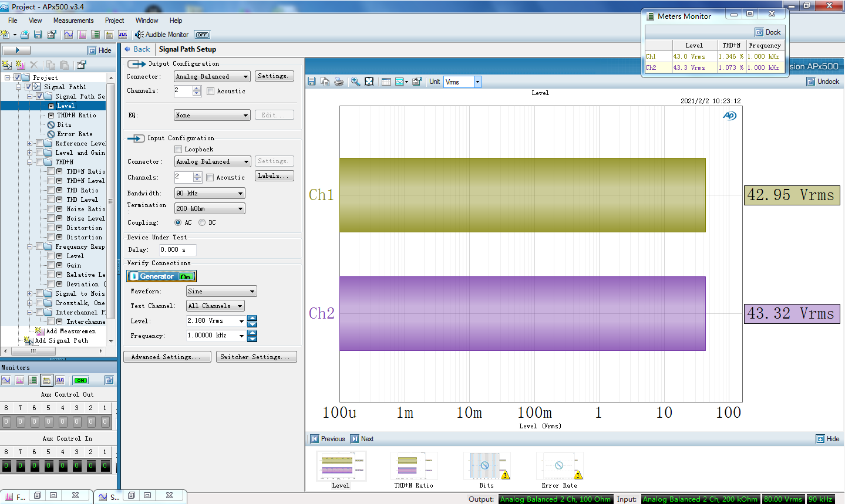Open Waveform Sine dropdown
Image resolution: width=845 pixels, height=504 pixels.
[221, 292]
